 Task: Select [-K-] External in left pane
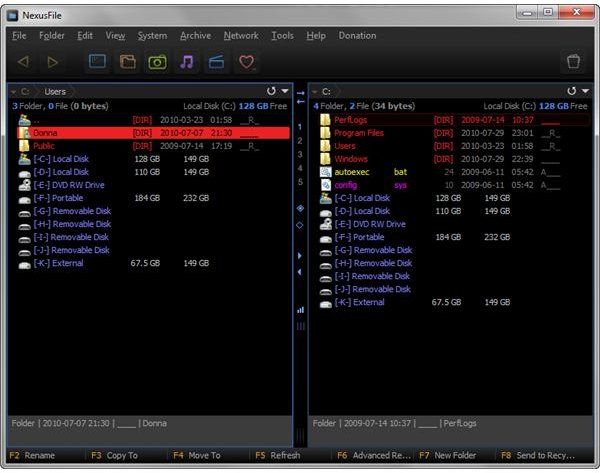(x=153, y=263)
